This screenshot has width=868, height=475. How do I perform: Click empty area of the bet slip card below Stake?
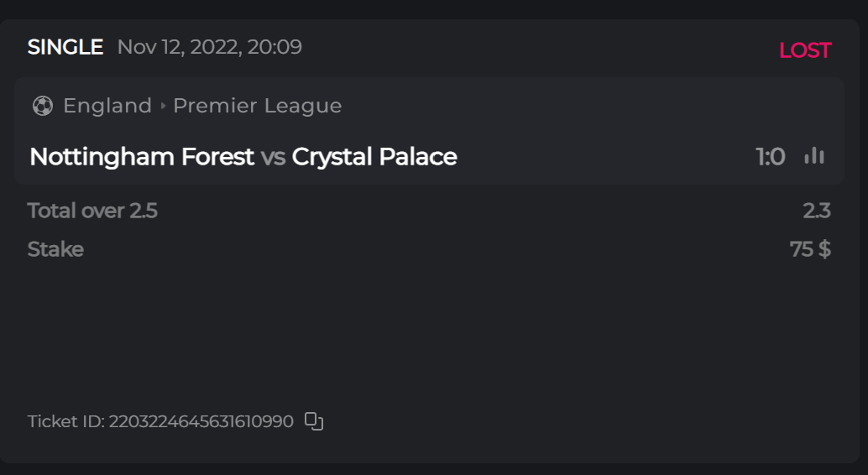[420, 336]
